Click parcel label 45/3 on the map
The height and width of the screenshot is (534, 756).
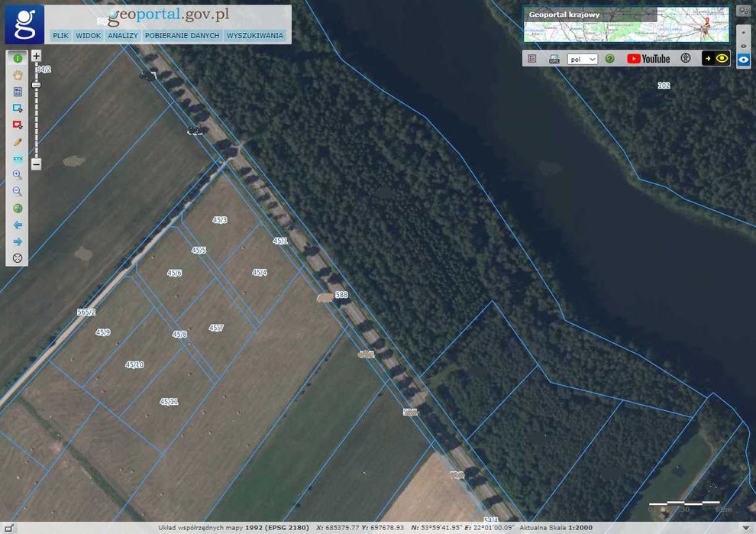coord(220,220)
